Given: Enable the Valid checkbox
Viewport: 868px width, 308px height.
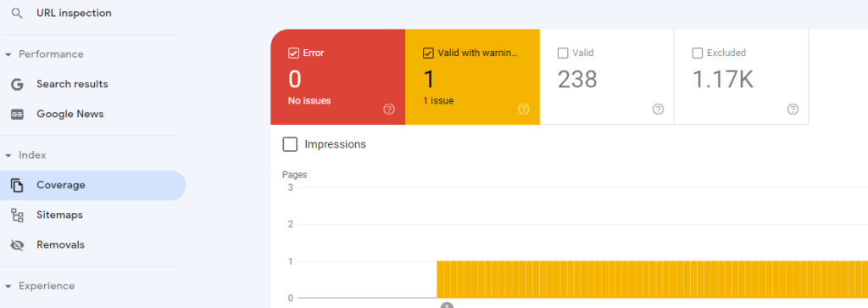Looking at the screenshot, I should tap(563, 53).
